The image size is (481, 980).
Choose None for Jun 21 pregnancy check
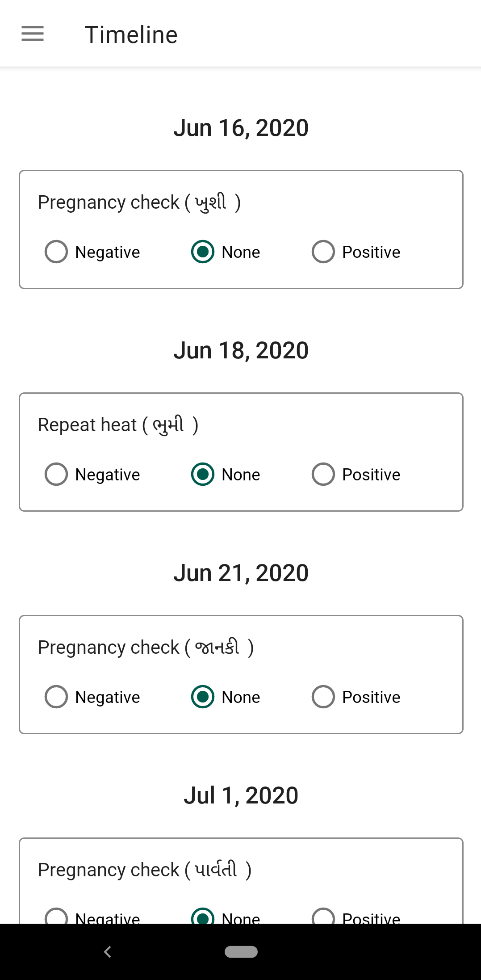point(203,697)
